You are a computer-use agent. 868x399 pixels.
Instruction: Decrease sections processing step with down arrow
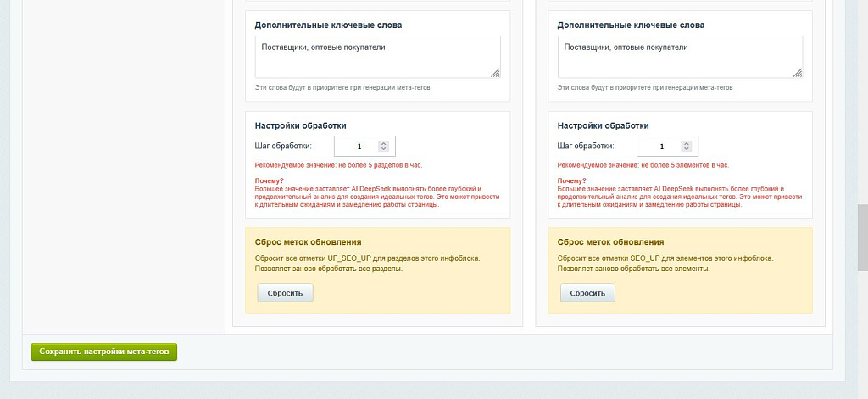pyautogui.click(x=383, y=149)
